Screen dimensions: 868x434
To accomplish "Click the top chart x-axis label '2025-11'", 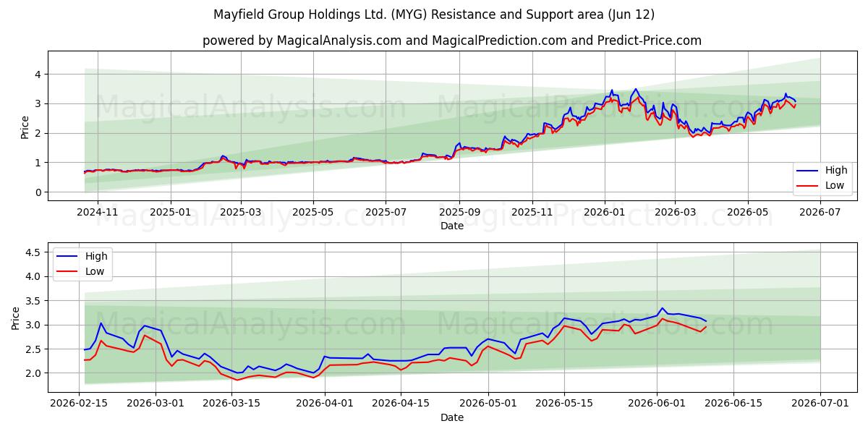I will point(532,212).
